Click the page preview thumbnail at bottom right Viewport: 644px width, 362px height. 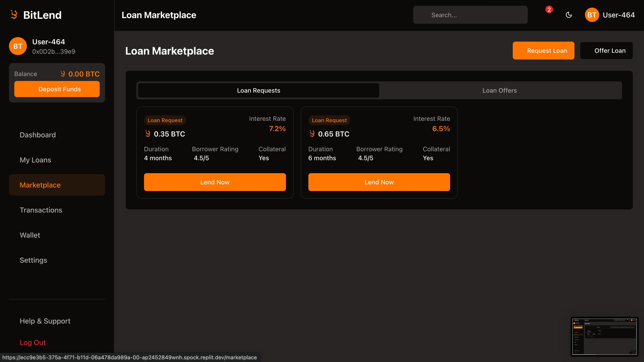click(604, 336)
